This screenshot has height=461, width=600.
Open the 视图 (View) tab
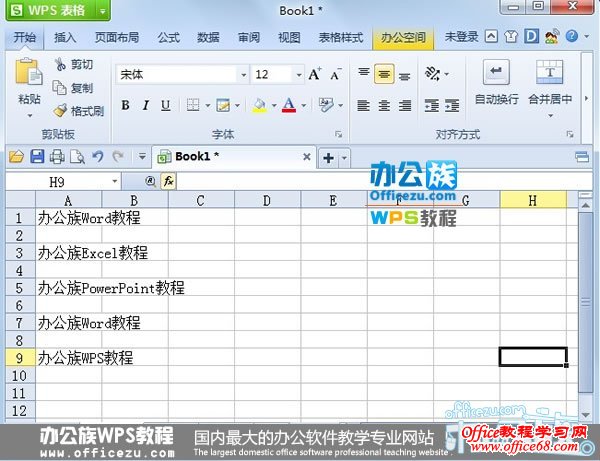click(289, 37)
